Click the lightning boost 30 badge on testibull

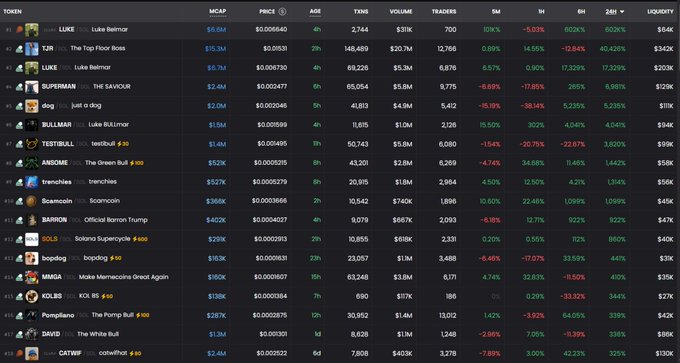(x=123, y=144)
